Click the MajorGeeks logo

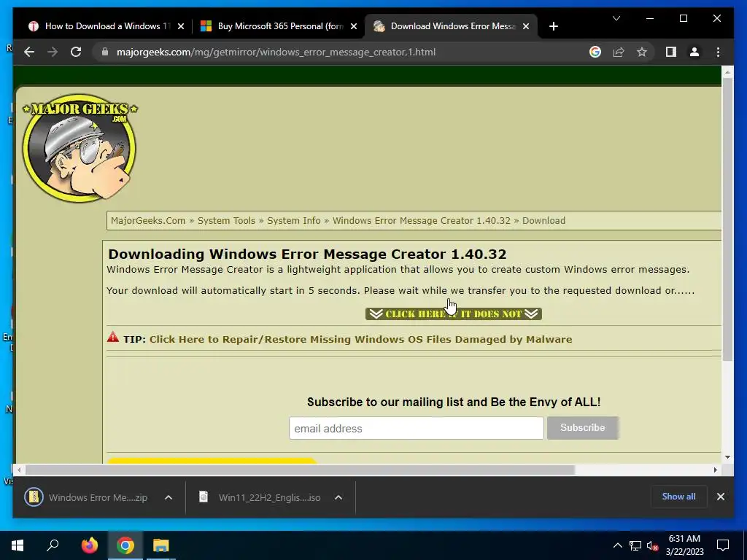pos(80,147)
